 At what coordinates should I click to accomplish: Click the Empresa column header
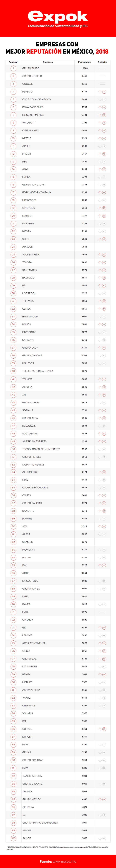click(48, 62)
